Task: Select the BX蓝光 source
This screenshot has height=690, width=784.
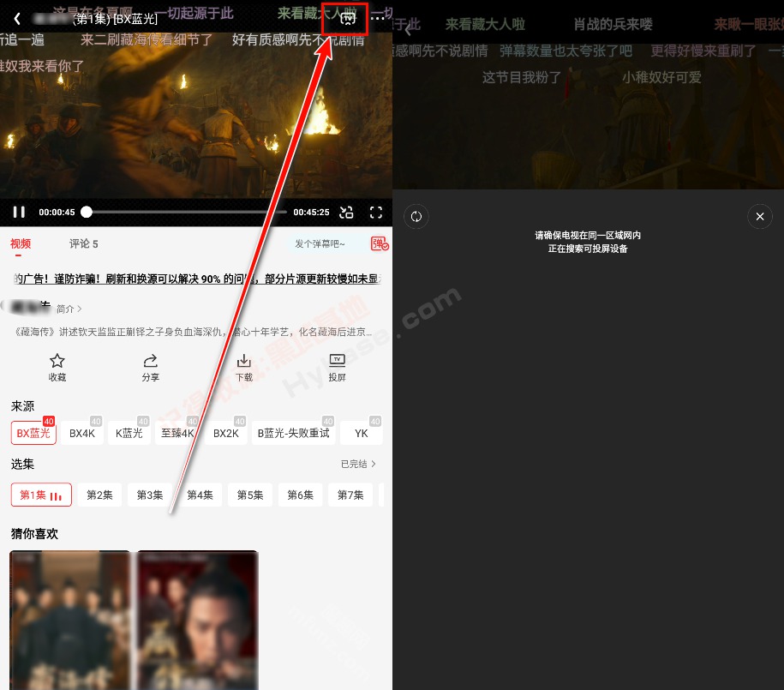Action: (33, 433)
